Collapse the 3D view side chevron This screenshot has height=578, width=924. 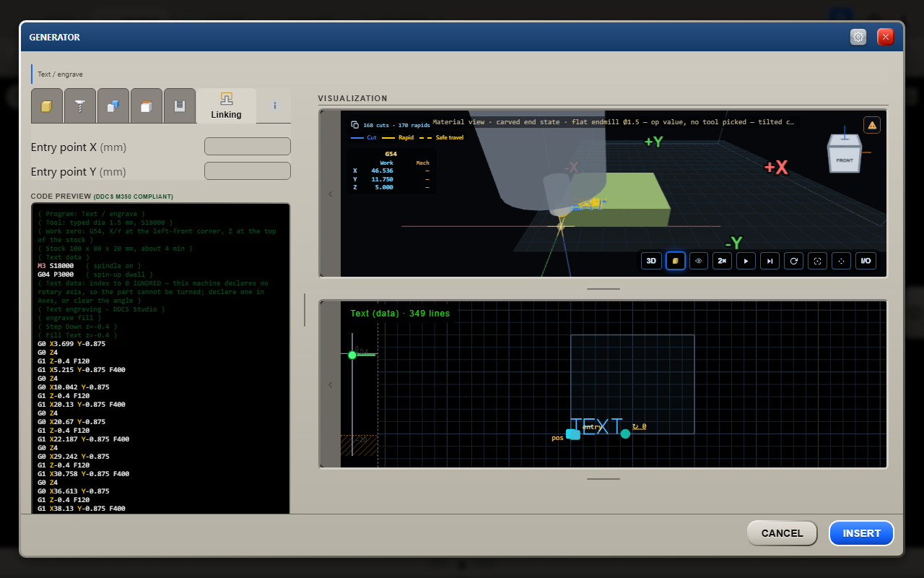[x=331, y=194]
